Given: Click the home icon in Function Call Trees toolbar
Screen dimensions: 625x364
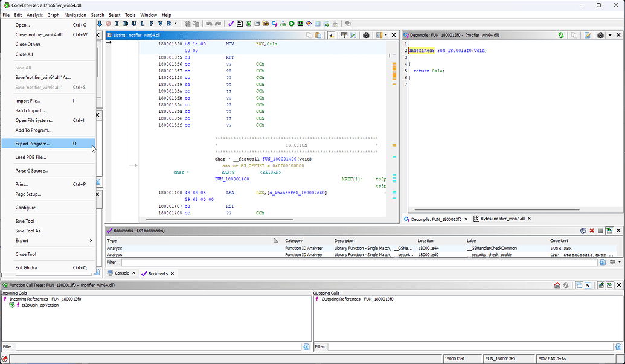Looking at the screenshot, I should tap(557, 285).
